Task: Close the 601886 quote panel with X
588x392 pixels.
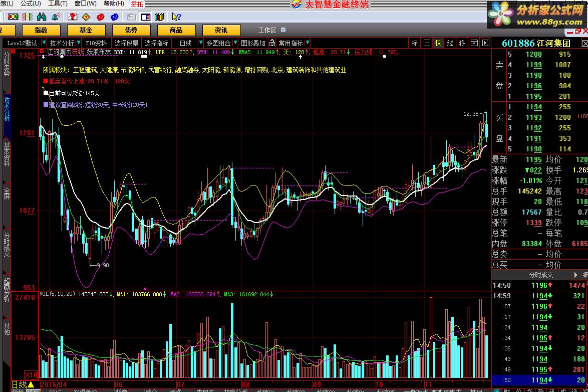Action: click(584, 43)
